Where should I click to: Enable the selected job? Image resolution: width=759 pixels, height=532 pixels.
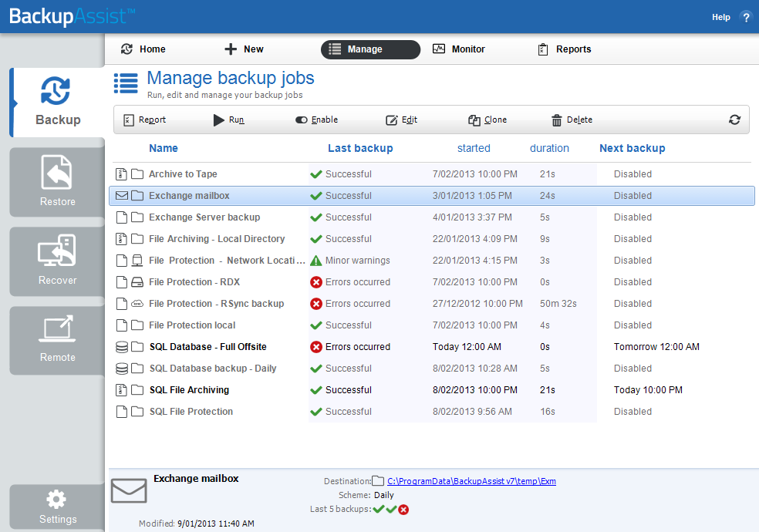coord(316,120)
